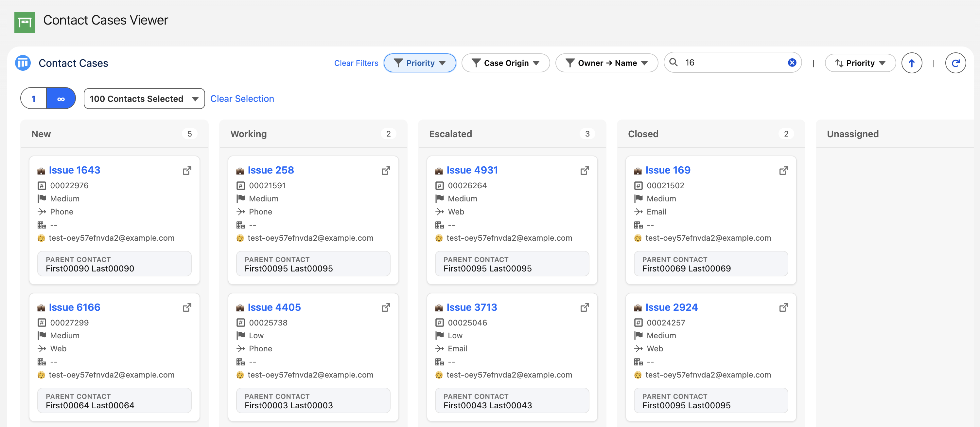Screen dimensions: 980x427
Task: Click case number 00026264
Action: coord(467,186)
